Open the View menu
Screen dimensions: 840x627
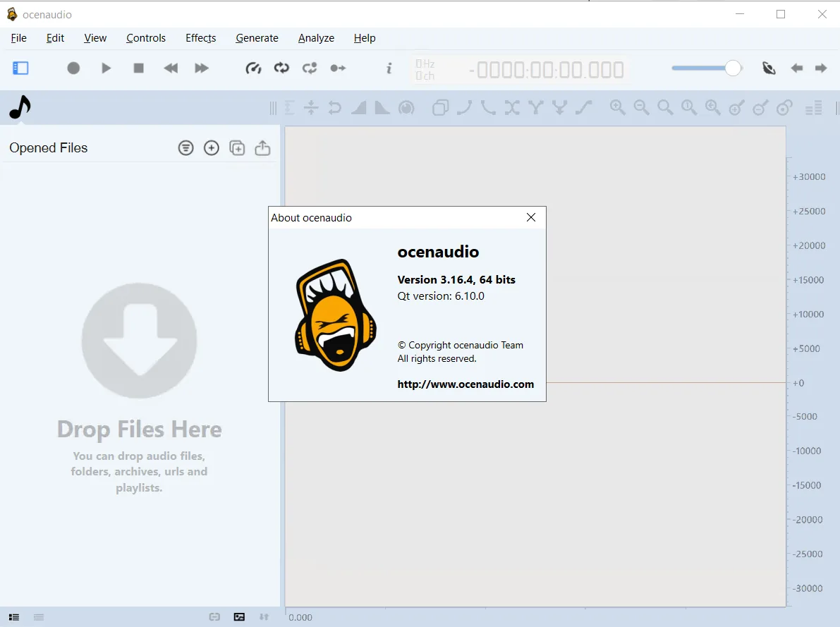95,38
